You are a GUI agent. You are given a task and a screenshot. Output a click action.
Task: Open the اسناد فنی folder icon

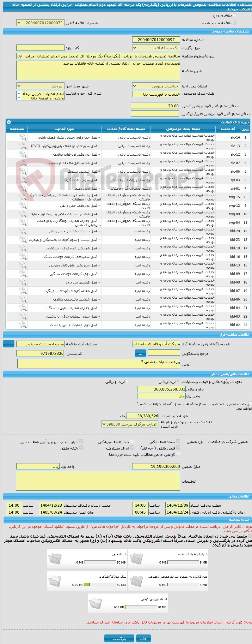[x=55, y=558]
